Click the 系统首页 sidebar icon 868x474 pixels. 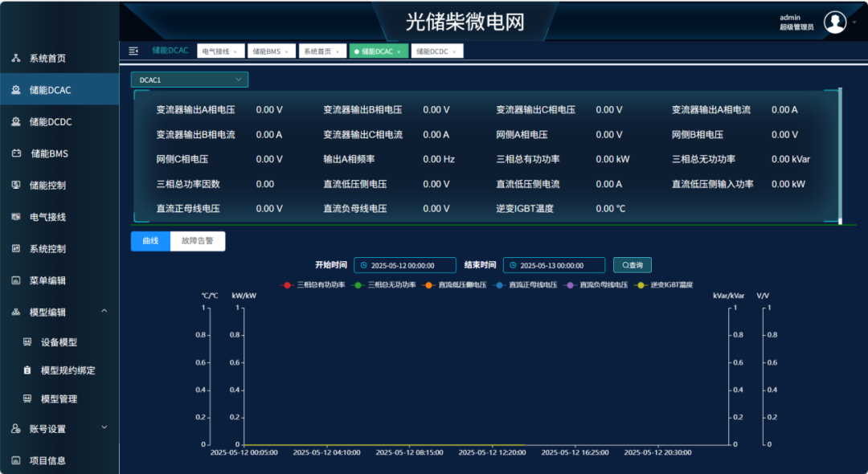point(15,59)
